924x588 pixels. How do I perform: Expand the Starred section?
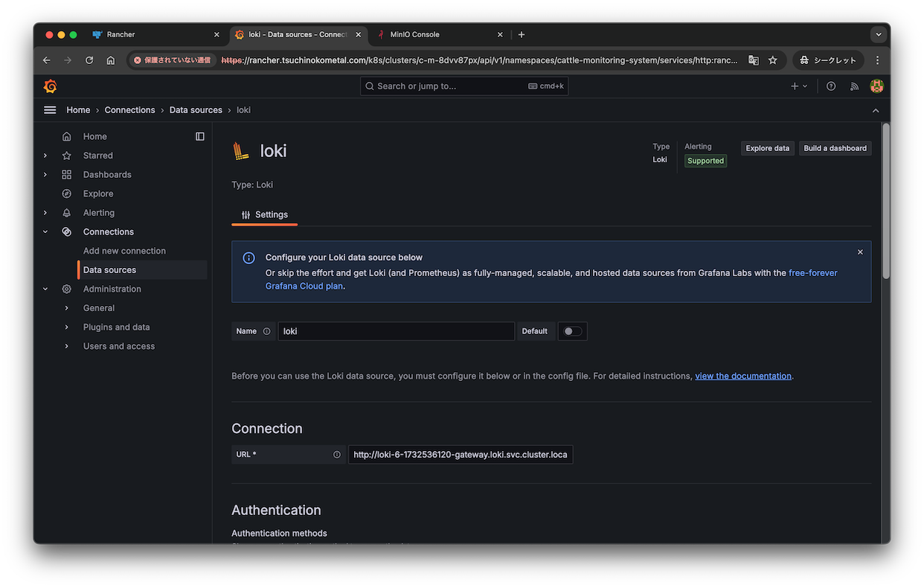point(45,156)
